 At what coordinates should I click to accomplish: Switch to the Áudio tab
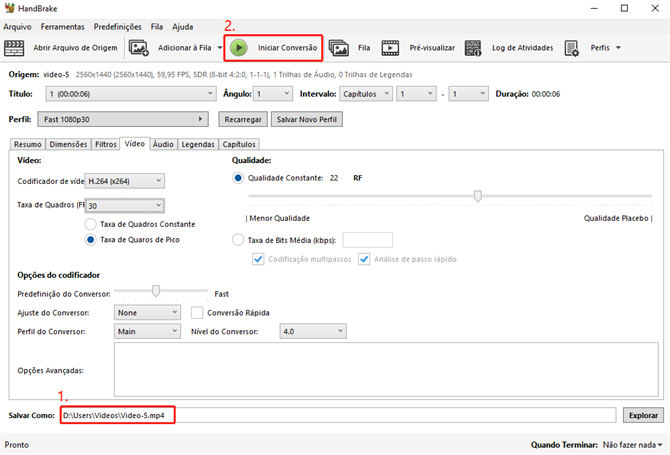pyautogui.click(x=163, y=144)
